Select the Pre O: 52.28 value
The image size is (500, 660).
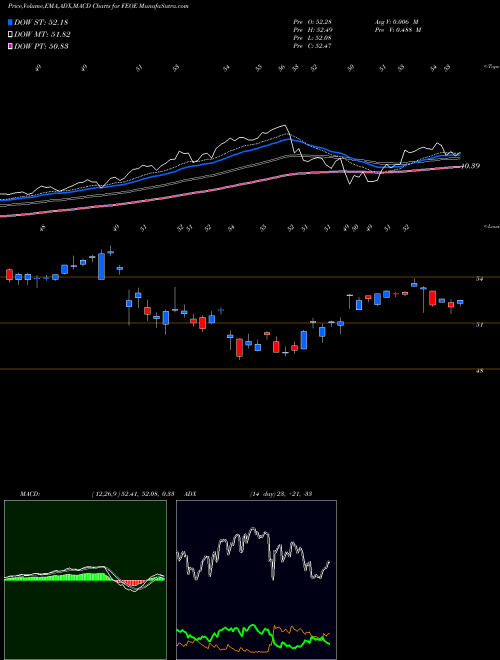pos(312,22)
